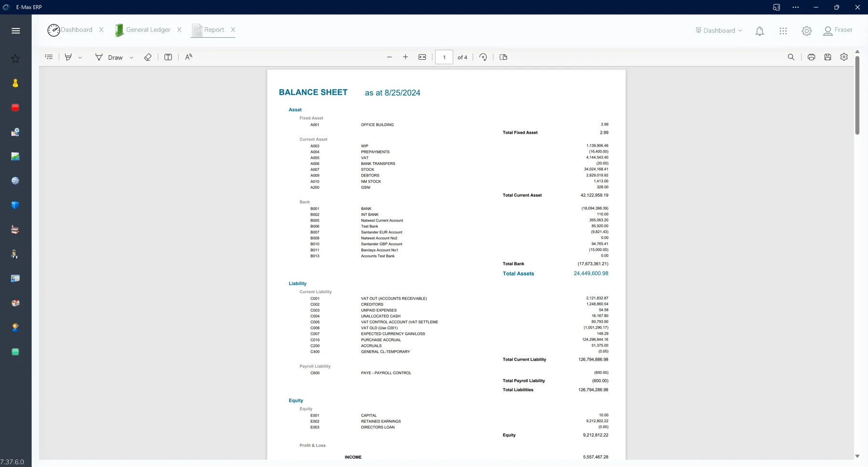Open the green chart sidebar module
The width and height of the screenshot is (868, 467).
[x=15, y=156]
